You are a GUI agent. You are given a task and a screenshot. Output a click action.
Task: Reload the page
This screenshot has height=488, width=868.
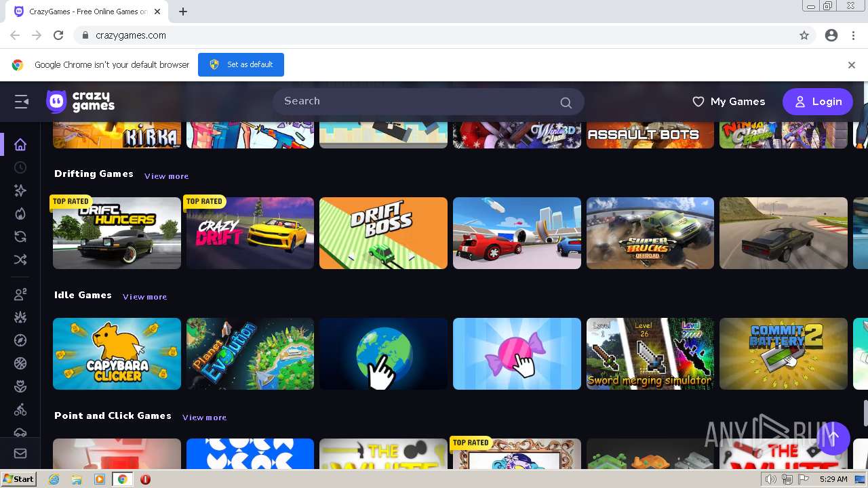[58, 35]
